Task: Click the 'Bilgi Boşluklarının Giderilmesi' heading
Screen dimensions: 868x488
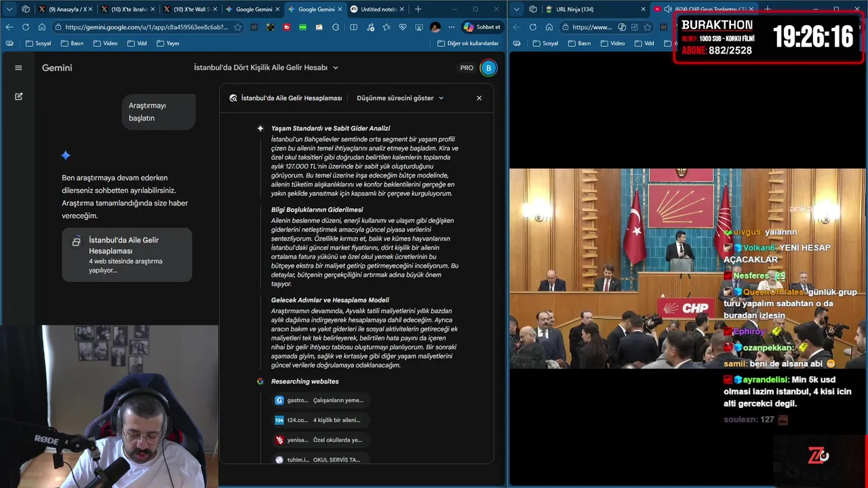Action: pyautogui.click(x=317, y=209)
